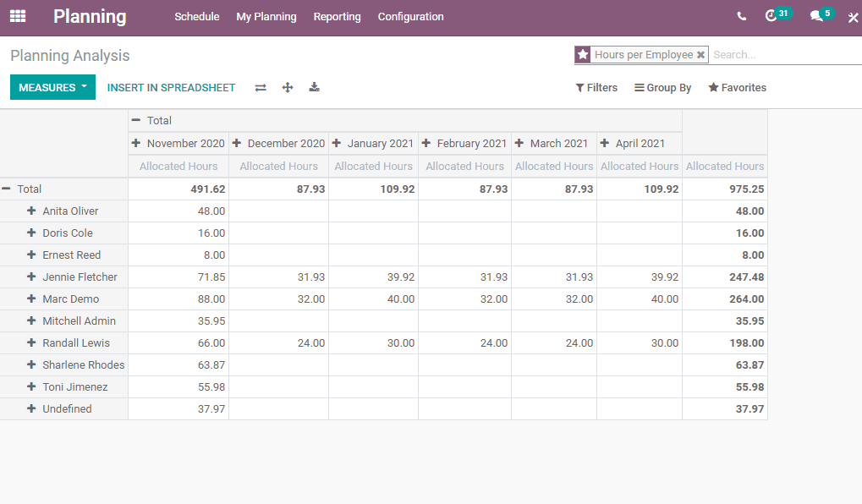Open the Filters dropdown

coord(596,87)
